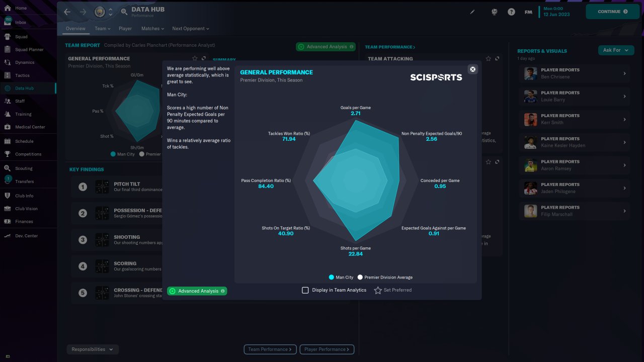Open the Staff section

click(x=28, y=101)
